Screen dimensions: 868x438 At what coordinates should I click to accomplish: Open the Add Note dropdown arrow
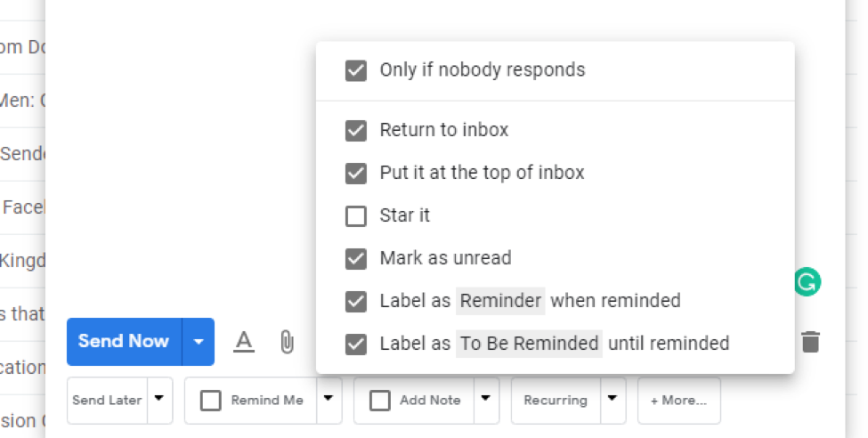pos(487,400)
